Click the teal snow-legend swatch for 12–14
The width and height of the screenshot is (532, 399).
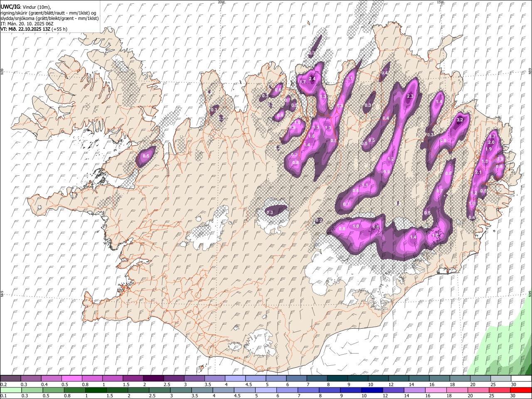tap(399, 379)
